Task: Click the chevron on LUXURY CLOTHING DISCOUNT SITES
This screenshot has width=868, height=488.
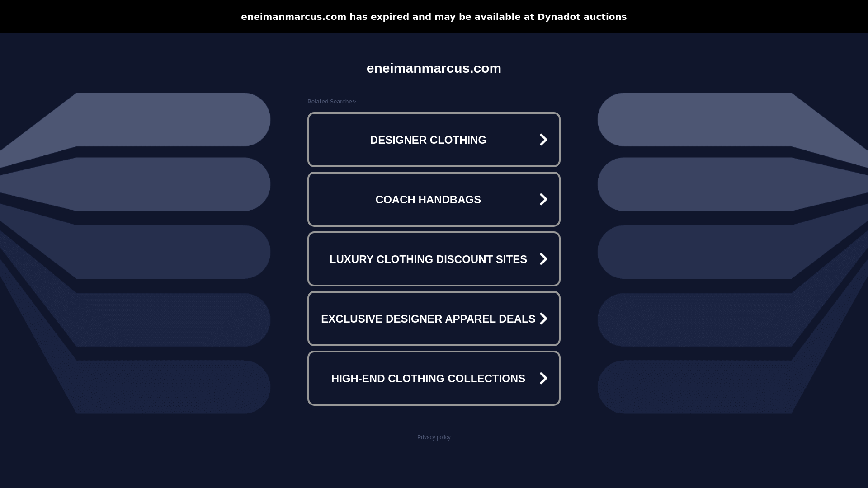Action: click(x=543, y=259)
